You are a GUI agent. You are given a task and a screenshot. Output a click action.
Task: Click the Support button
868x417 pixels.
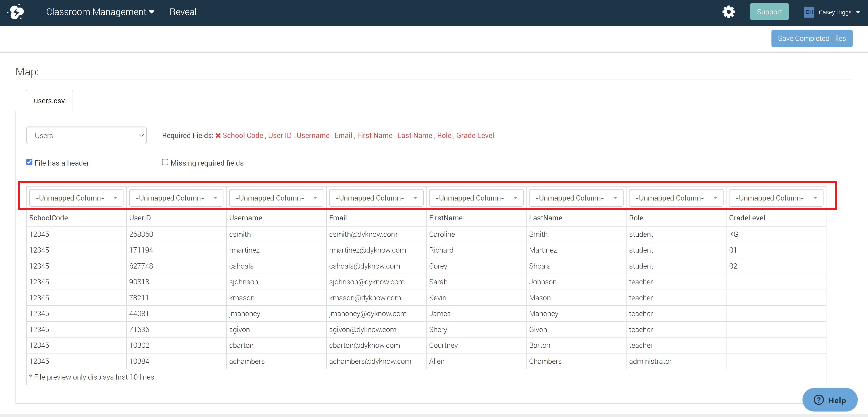[769, 12]
